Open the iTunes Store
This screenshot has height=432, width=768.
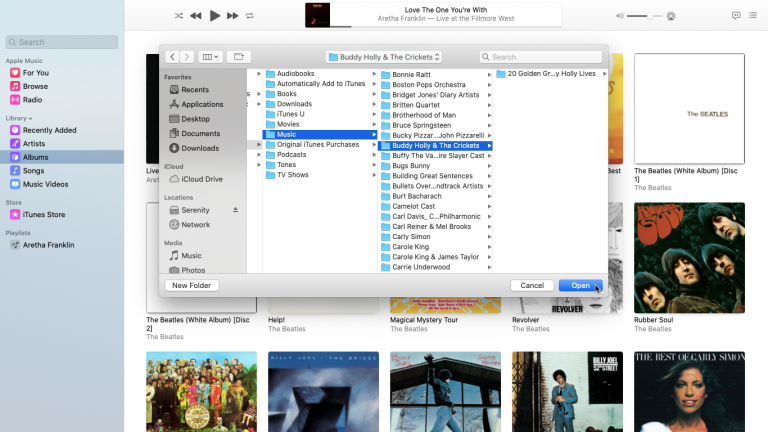[x=44, y=215]
